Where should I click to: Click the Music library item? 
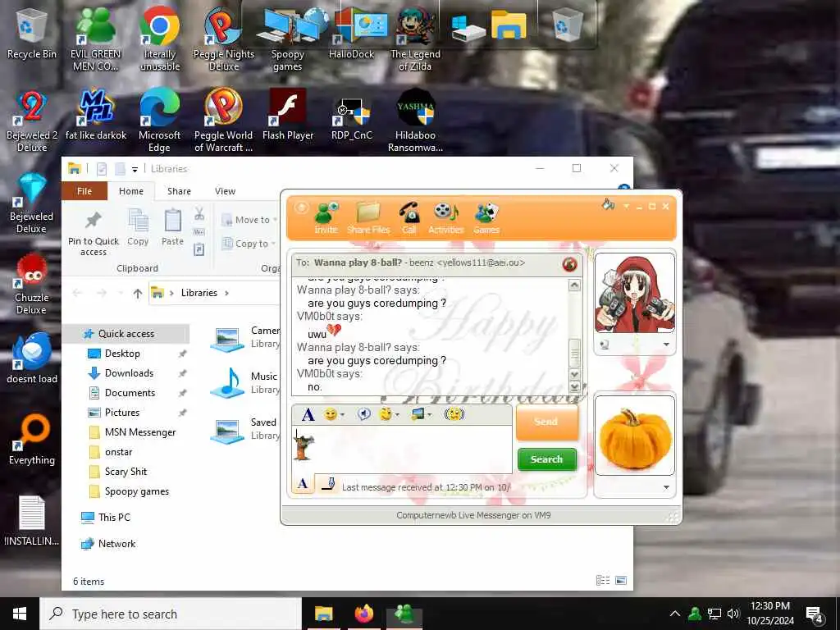coord(244,382)
